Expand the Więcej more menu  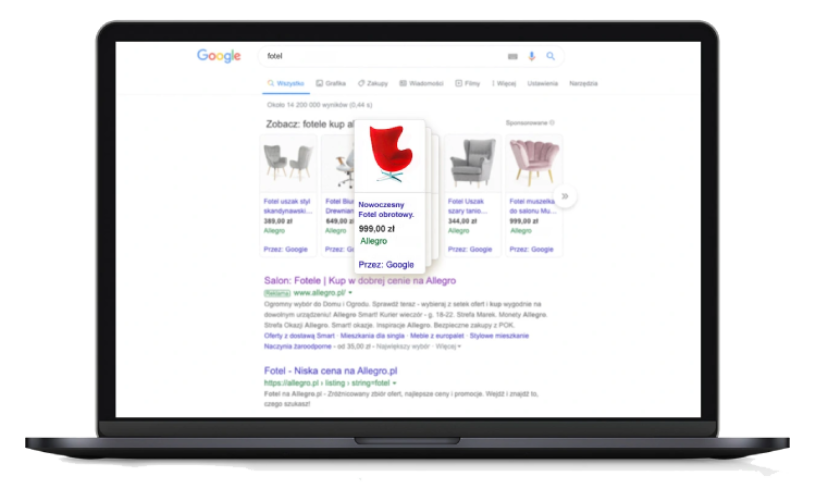(x=504, y=83)
